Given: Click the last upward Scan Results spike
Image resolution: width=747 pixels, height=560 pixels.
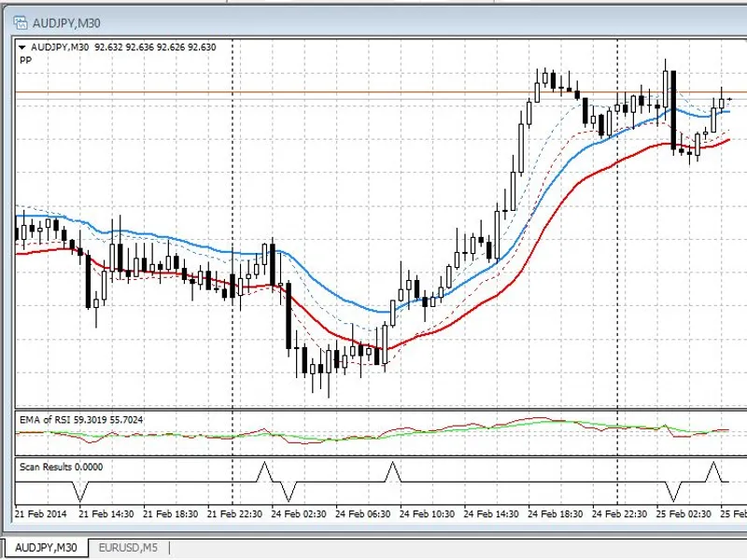Looking at the screenshot, I should coord(713,472).
